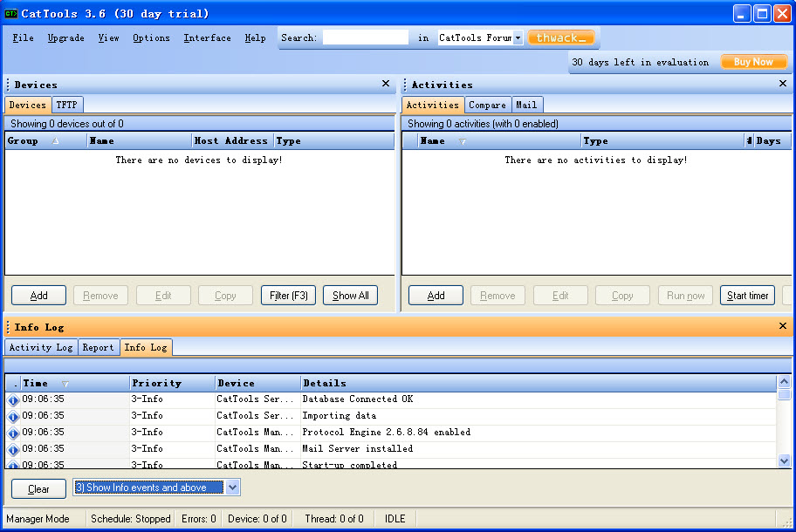Screen dimensions: 796x532
Task: Sort devices by Group column
Action: (45, 141)
